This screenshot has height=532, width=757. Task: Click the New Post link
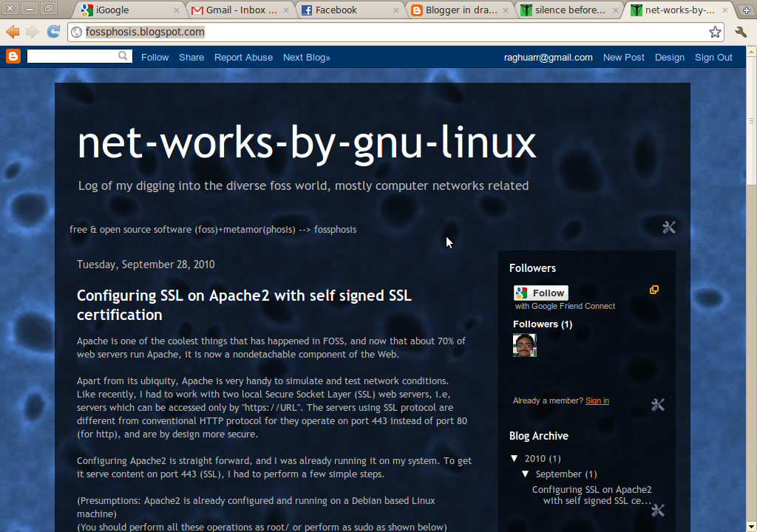(624, 58)
